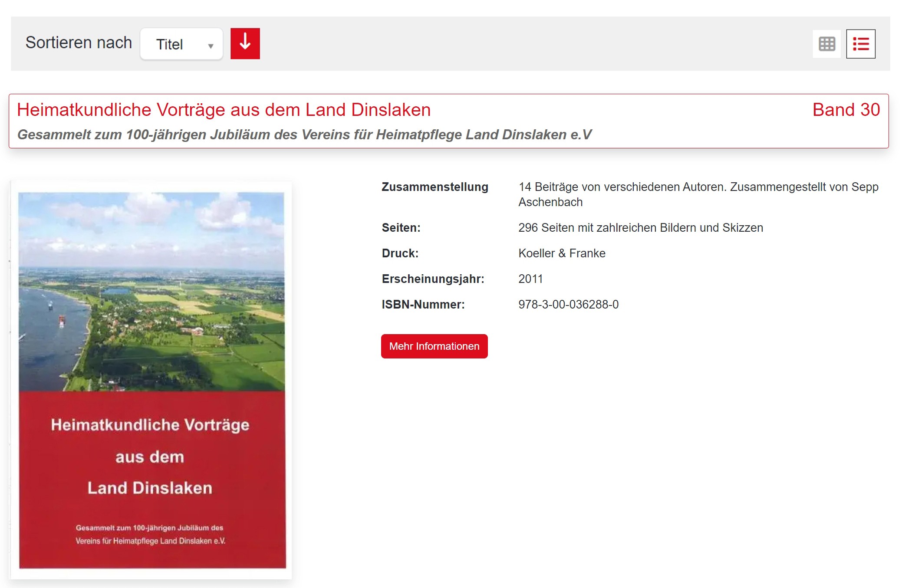Click the Erscheinungsjahr field label
Screen dimensions: 902x588
pos(433,279)
